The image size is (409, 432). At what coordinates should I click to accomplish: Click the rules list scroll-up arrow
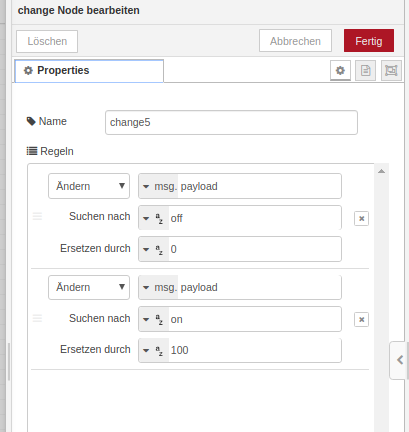point(382,171)
